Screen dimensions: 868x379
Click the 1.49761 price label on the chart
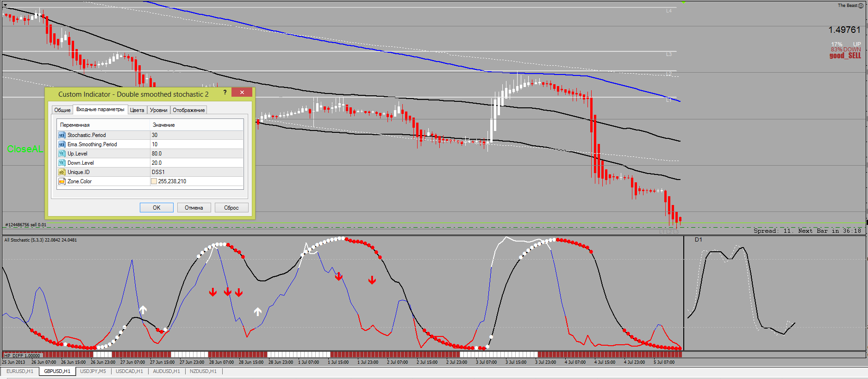click(844, 30)
